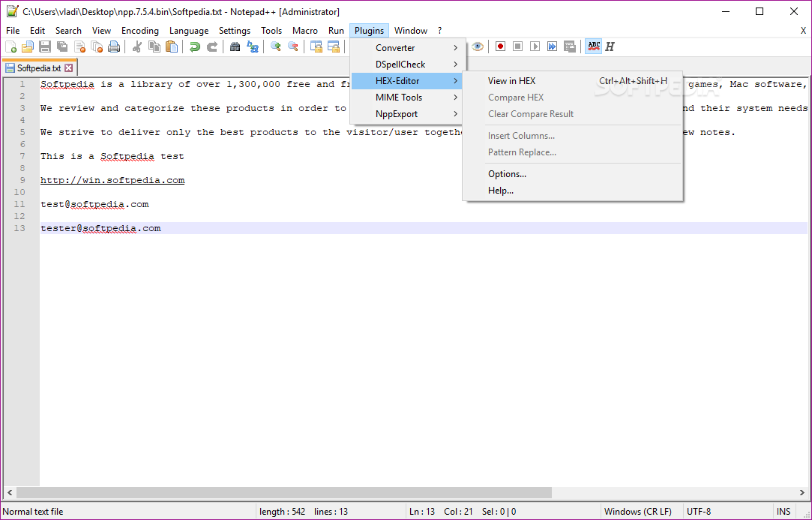Click the UTF-8 encoding status bar field

coord(727,512)
